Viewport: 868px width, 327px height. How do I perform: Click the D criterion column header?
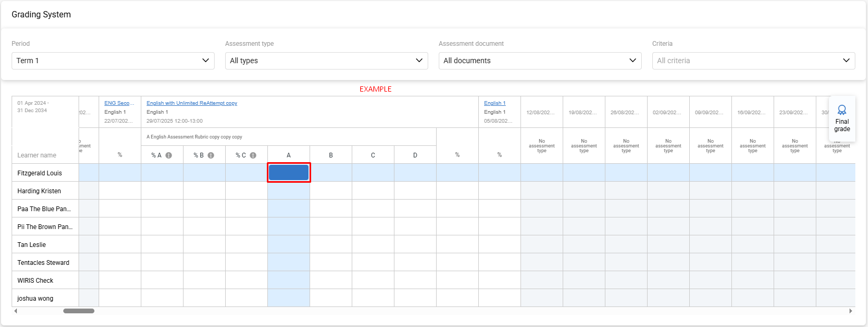coord(415,155)
